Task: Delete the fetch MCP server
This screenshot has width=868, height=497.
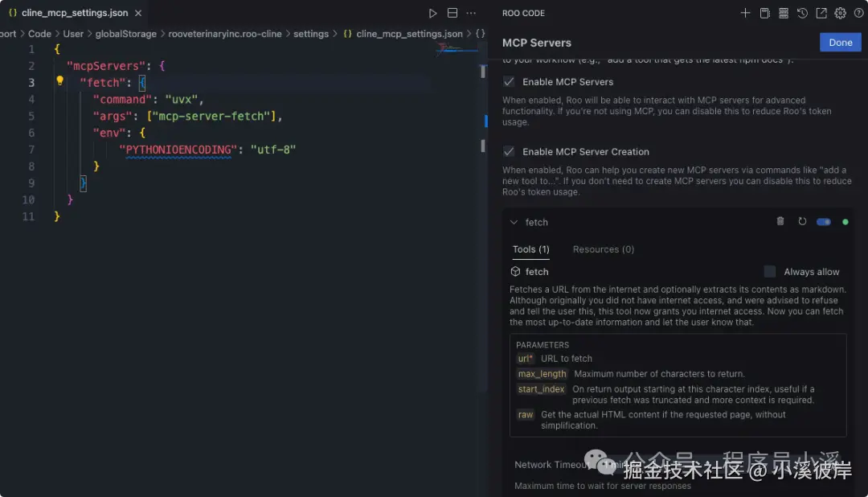Action: pos(780,221)
